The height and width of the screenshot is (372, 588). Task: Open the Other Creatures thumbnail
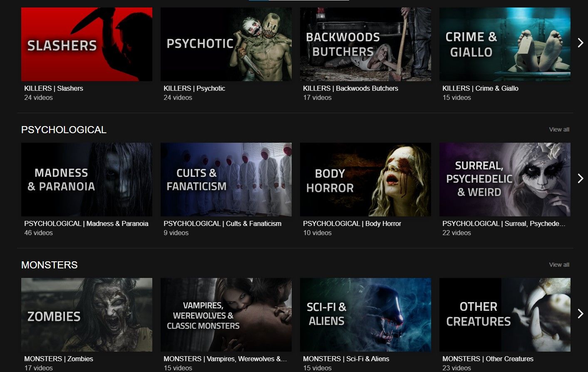[505, 315]
